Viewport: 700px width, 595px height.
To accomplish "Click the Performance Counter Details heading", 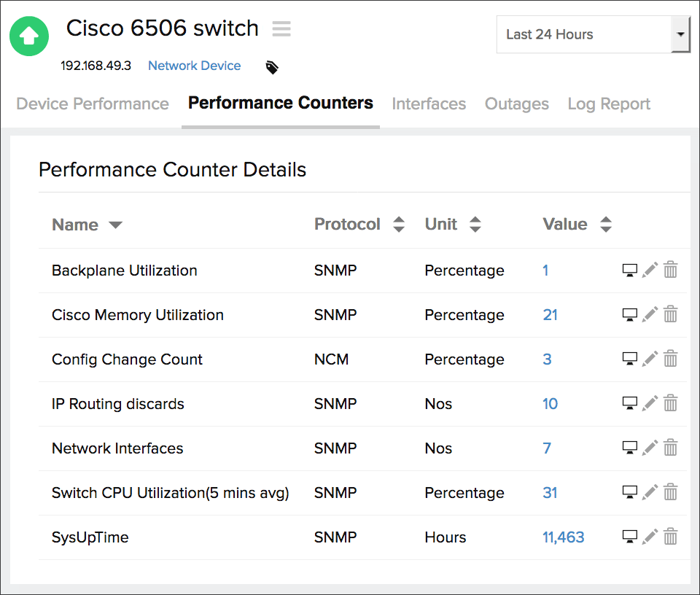I will click(172, 170).
